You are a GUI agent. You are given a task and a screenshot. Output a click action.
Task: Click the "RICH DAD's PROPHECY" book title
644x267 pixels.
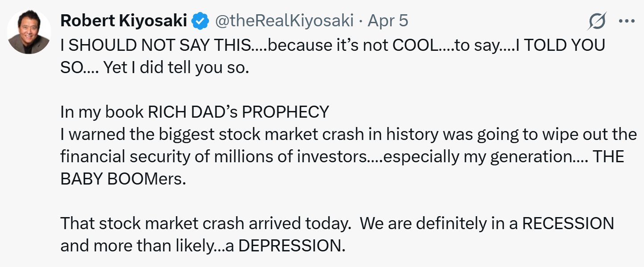click(238, 111)
